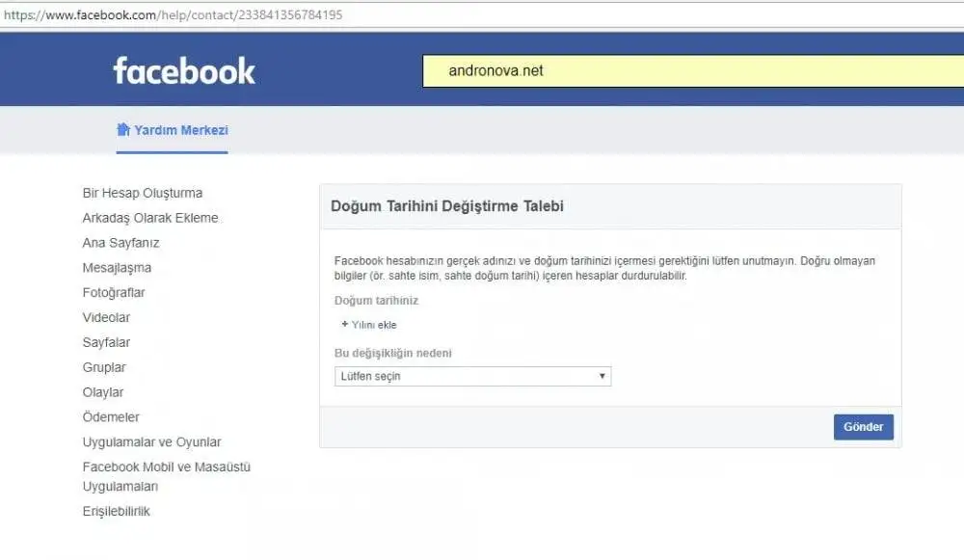Viewport: 964px width, 560px height.
Task: Open Ana Sayfanız help topic
Action: pyautogui.click(x=121, y=243)
